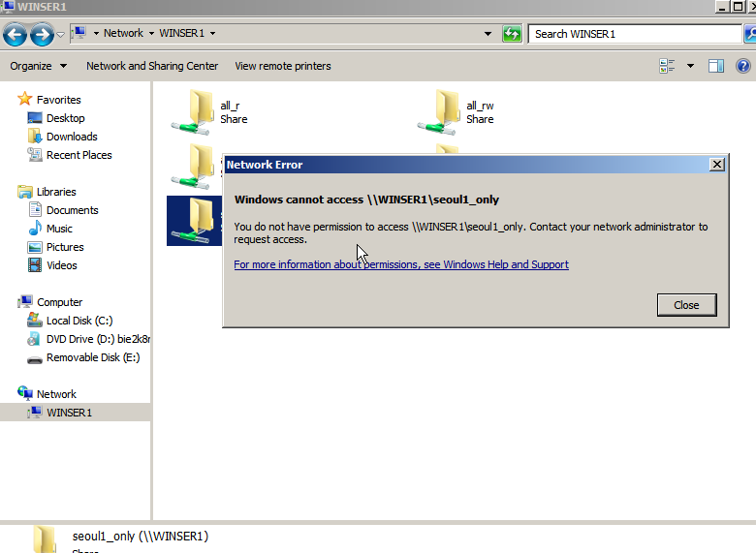This screenshot has width=756, height=553.
Task: Open the Music library
Action: (x=59, y=229)
